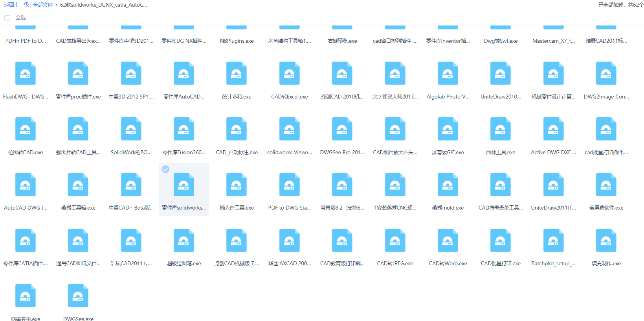Select the 零件库CATIA插件 file icon
The height and width of the screenshot is (321, 644).
pyautogui.click(x=26, y=240)
